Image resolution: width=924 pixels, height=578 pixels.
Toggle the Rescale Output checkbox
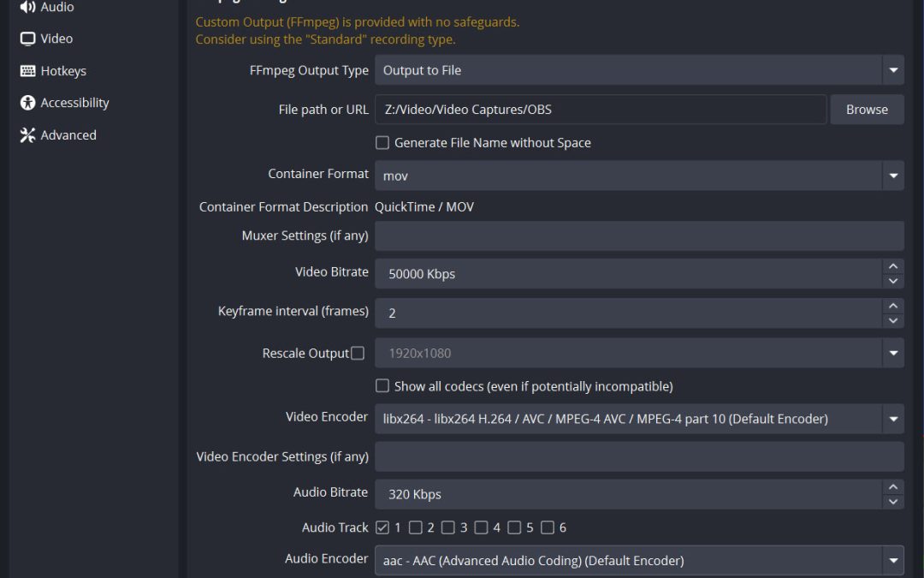click(358, 353)
